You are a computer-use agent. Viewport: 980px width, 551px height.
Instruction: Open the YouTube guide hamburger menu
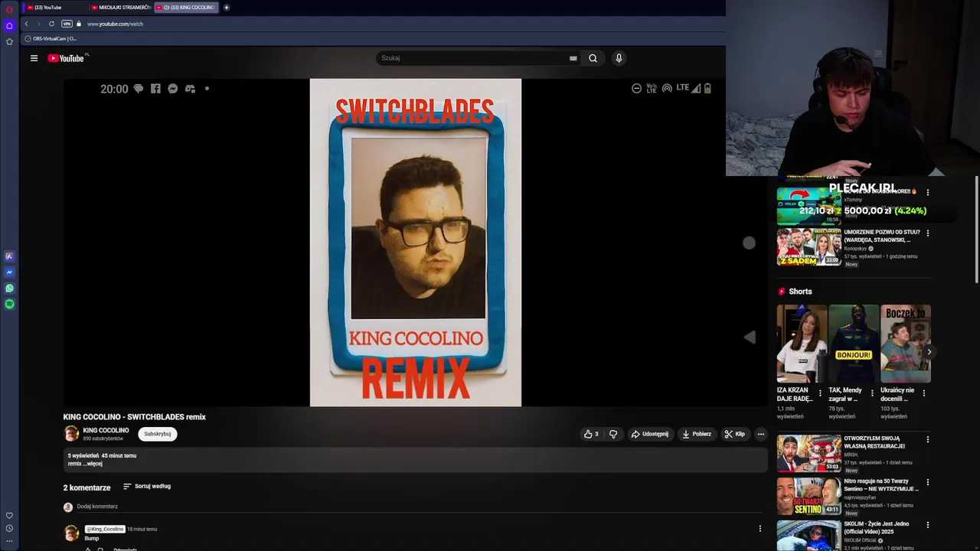(34, 58)
